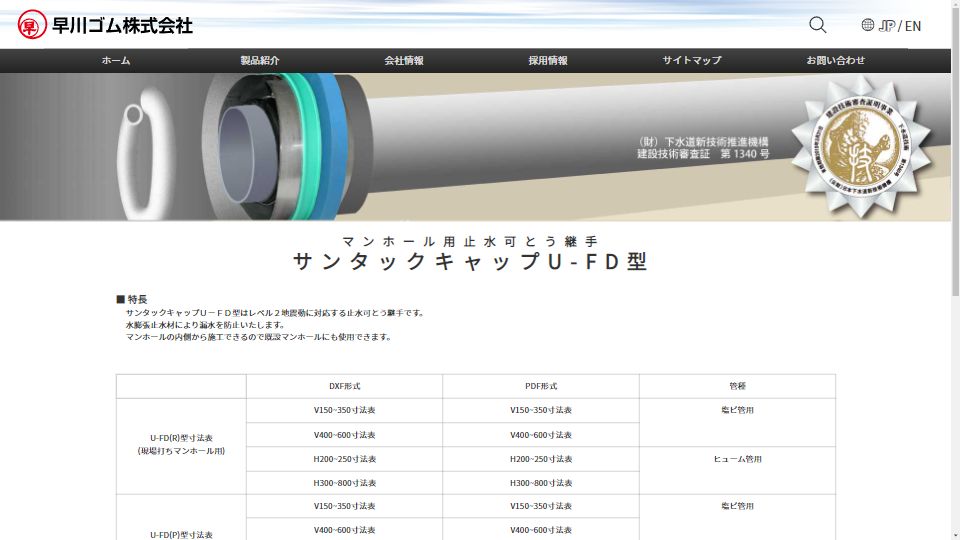The image size is (960, 540).
Task: Click the PDF形式 column header
Action: click(541, 386)
